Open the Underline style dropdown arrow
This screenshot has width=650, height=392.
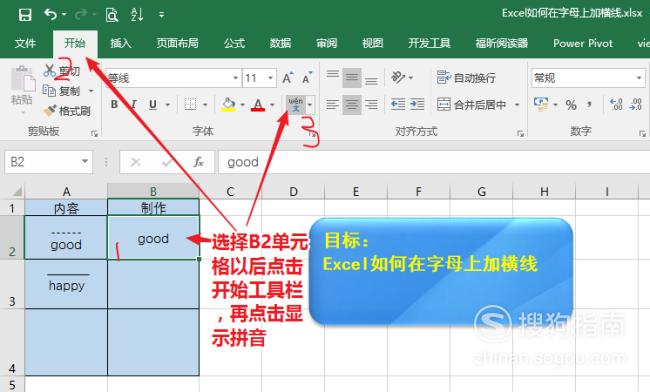coord(168,105)
